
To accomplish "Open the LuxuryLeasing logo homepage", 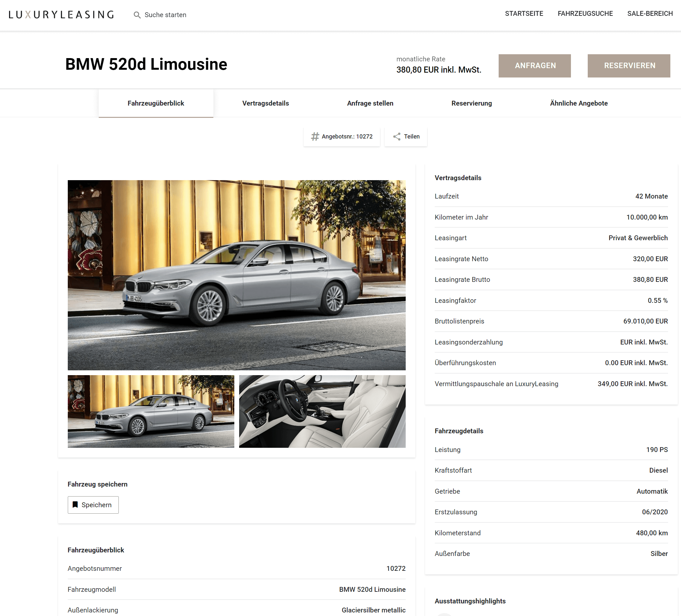I will pos(61,15).
